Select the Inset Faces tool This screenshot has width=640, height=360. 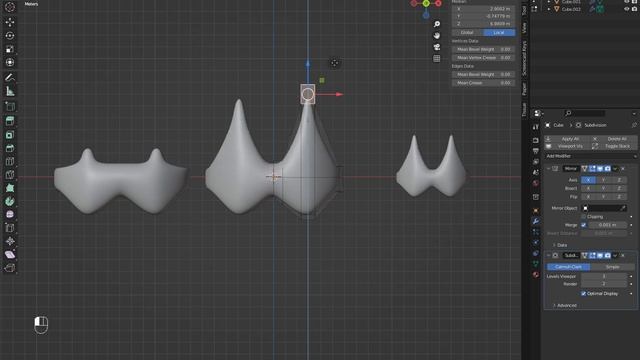(10, 135)
